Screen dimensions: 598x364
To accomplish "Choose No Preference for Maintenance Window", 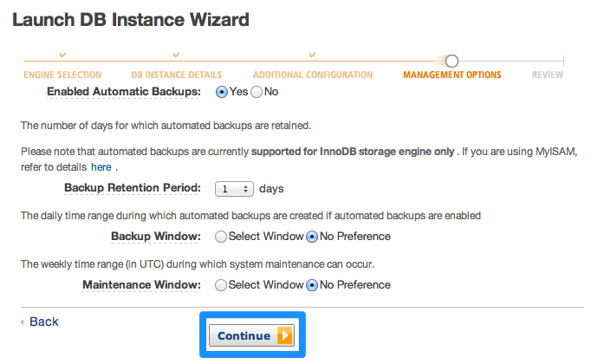I will (312, 284).
